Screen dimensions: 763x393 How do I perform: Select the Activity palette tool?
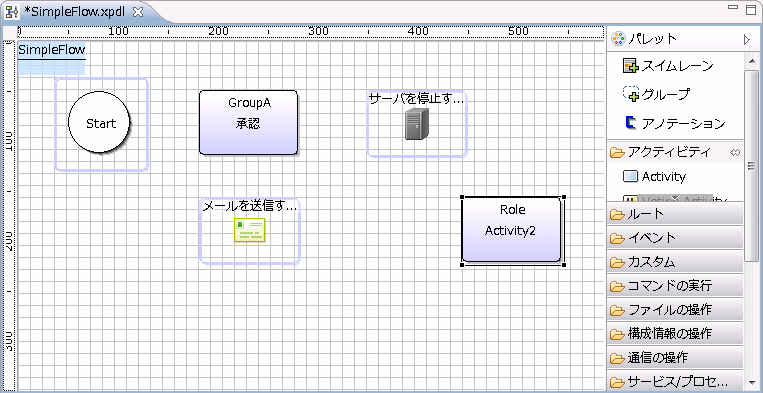tap(654, 177)
